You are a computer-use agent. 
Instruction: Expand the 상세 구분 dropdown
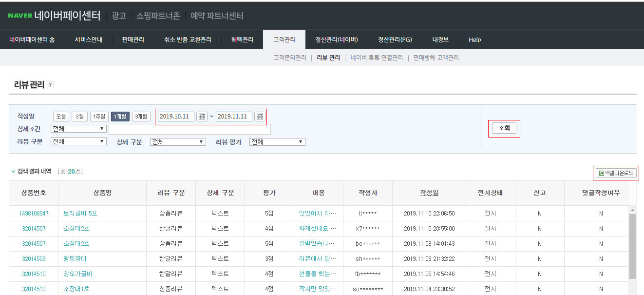coord(177,142)
